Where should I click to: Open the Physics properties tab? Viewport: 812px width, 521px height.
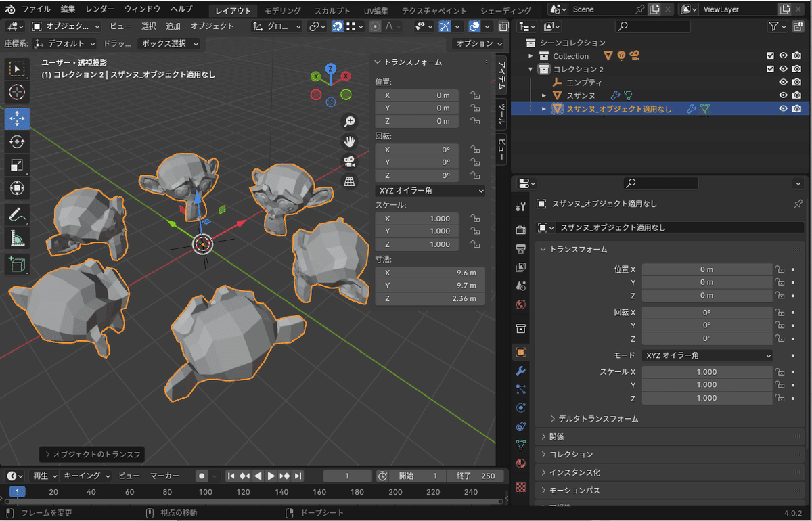pos(520,407)
